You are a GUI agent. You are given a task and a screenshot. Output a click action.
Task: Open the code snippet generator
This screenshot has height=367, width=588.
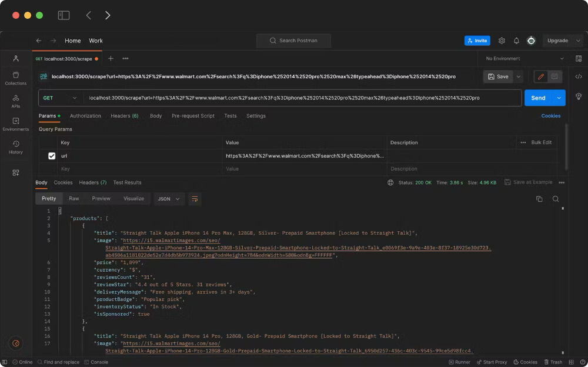(x=579, y=77)
